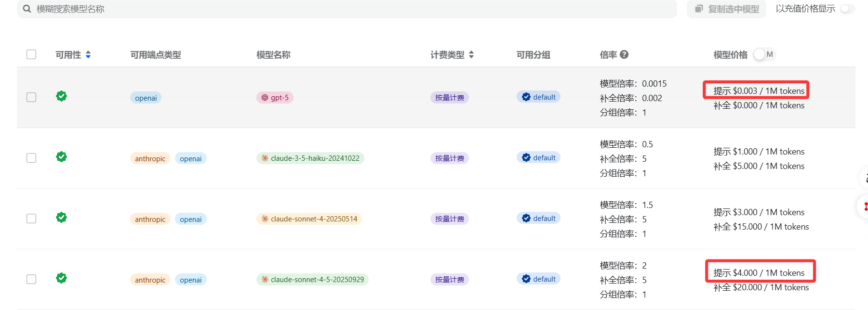Select 模型倍率: 2 in claude-sonnet-4-5 row
Image resolution: width=868 pixels, height=310 pixels.
pyautogui.click(x=623, y=266)
